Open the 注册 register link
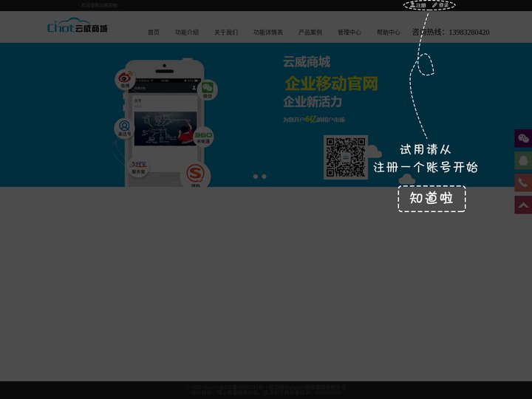This screenshot has height=399, width=532. coord(417,5)
